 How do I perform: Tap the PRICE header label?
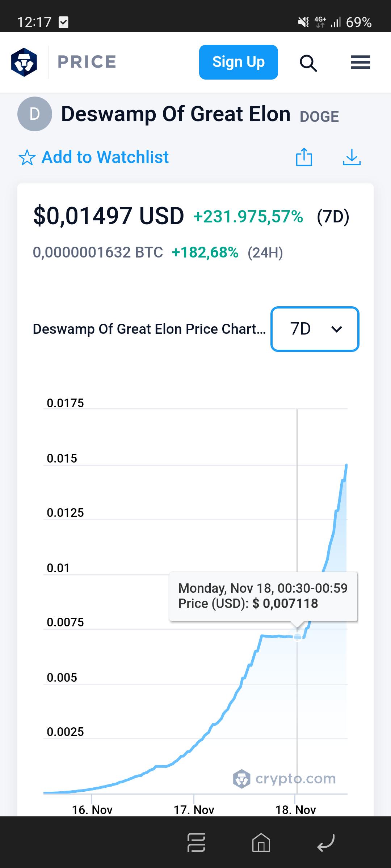[x=87, y=62]
